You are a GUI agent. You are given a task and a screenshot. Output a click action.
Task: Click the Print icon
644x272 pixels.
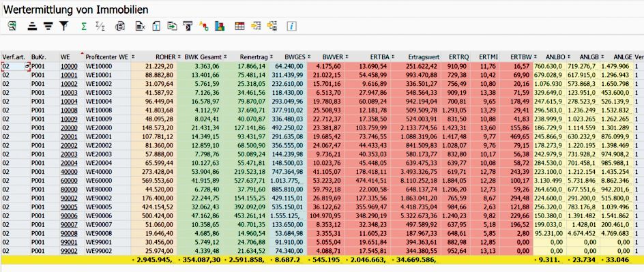120,27
